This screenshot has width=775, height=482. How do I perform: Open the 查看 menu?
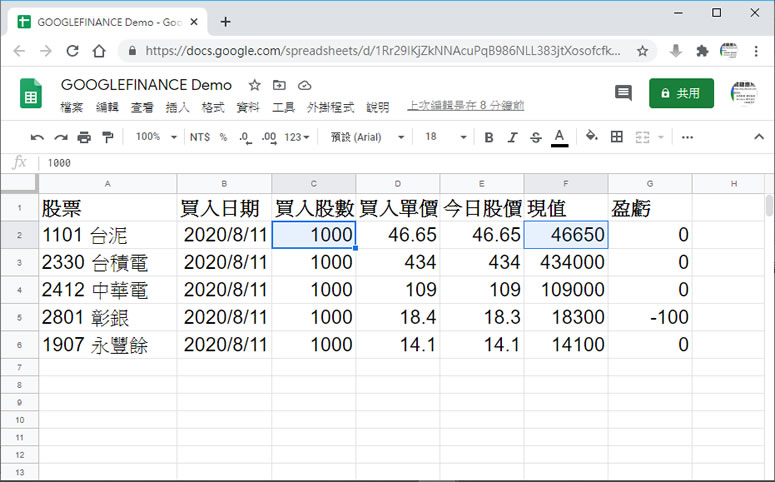coord(142,107)
